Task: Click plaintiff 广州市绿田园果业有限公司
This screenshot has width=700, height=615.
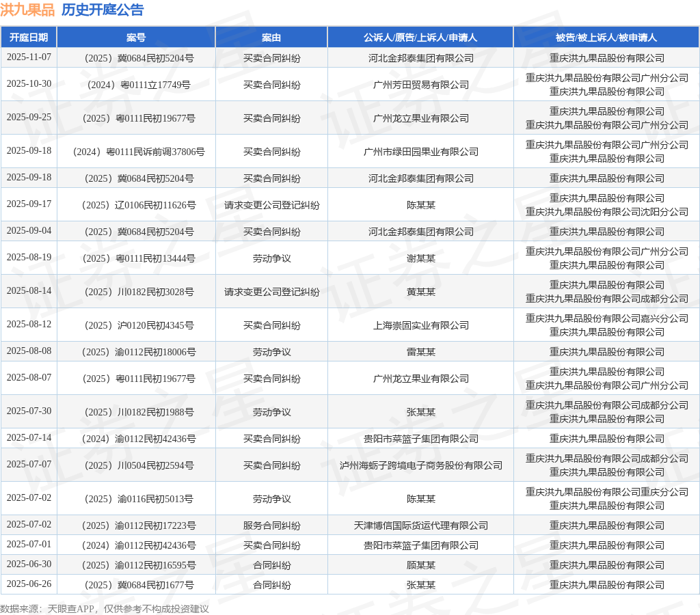Action: [420, 152]
